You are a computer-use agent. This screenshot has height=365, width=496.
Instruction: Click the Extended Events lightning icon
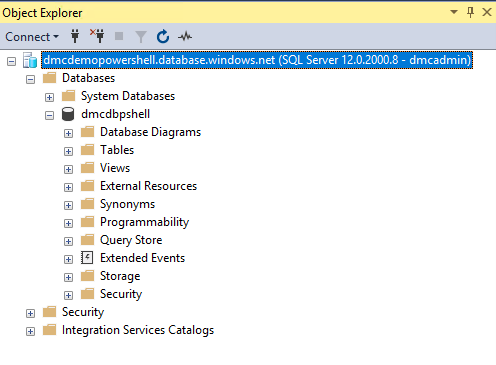(x=87, y=258)
